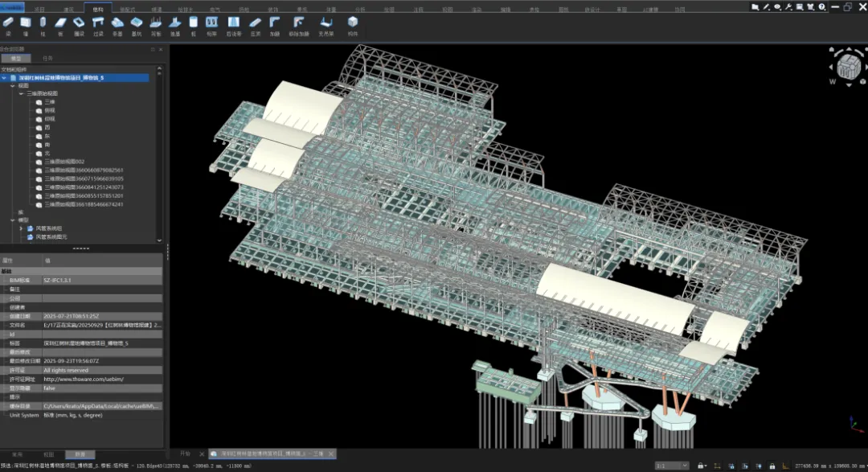Collapse the 三维原始视图 tree node
Viewport: 868px width, 472px height.
(21, 93)
